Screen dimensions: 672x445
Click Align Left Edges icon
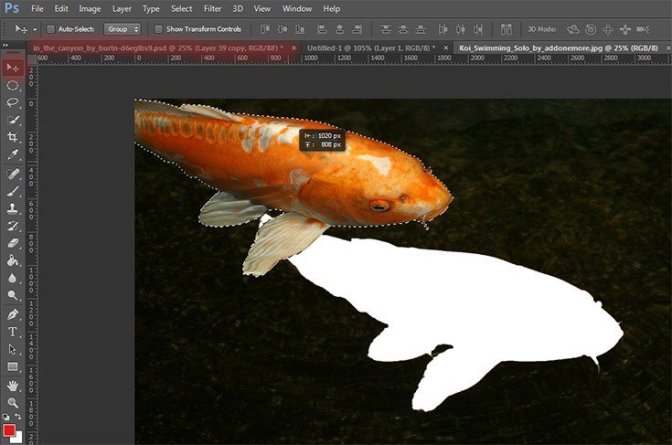(322, 29)
